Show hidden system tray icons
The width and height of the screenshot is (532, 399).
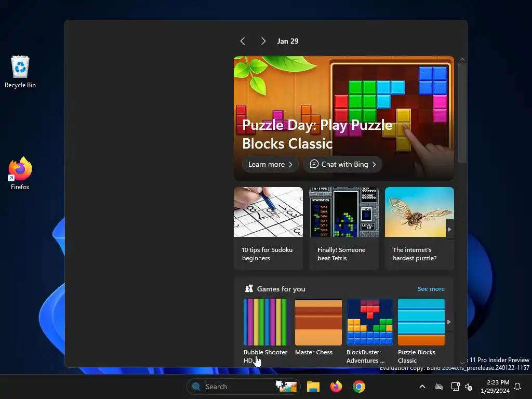[422, 387]
